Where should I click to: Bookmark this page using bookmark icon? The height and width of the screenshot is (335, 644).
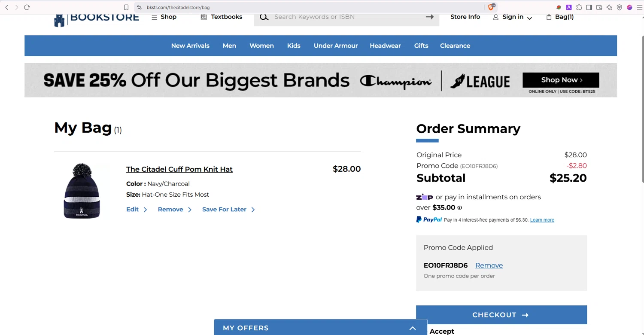click(x=126, y=7)
